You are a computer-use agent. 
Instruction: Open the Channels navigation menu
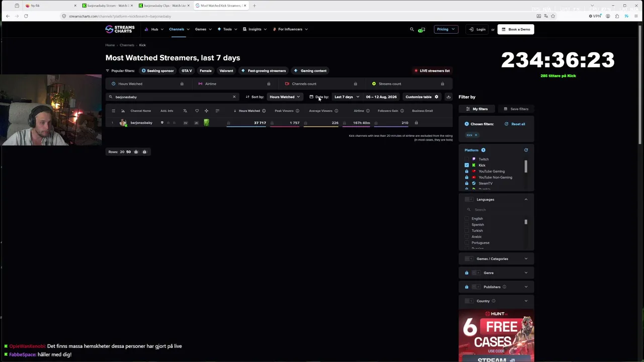(x=179, y=29)
